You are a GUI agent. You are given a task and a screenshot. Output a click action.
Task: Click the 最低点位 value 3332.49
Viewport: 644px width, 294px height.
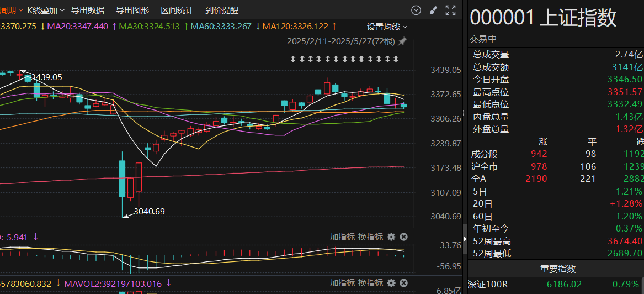(625, 104)
